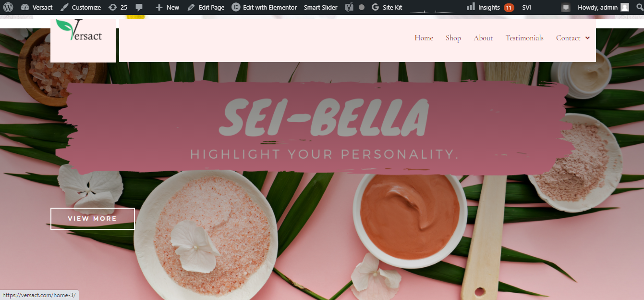Click the admin avatar thumbnail
This screenshot has width=644, height=300.
point(624,7)
